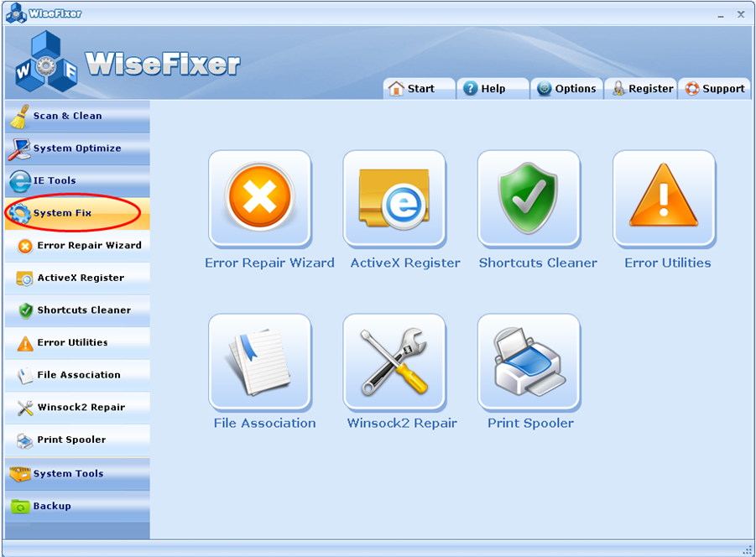Choose ActiveX Register in the sidebar list
Screen dimensions: 756x557
78,278
